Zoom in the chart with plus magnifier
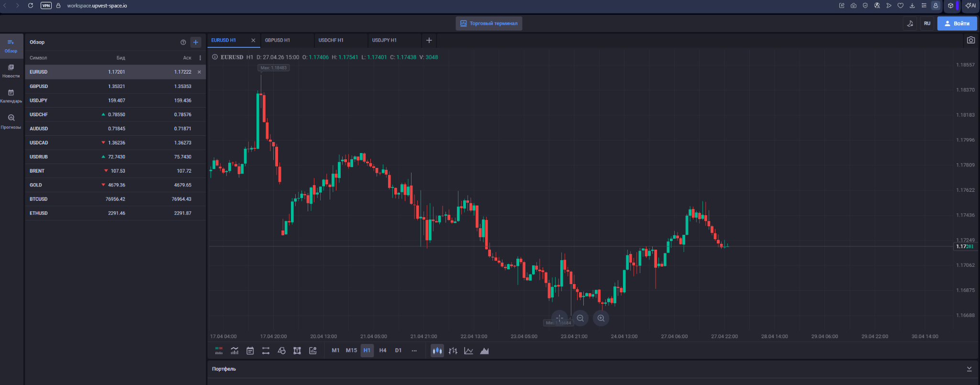The height and width of the screenshot is (385, 980). click(601, 318)
